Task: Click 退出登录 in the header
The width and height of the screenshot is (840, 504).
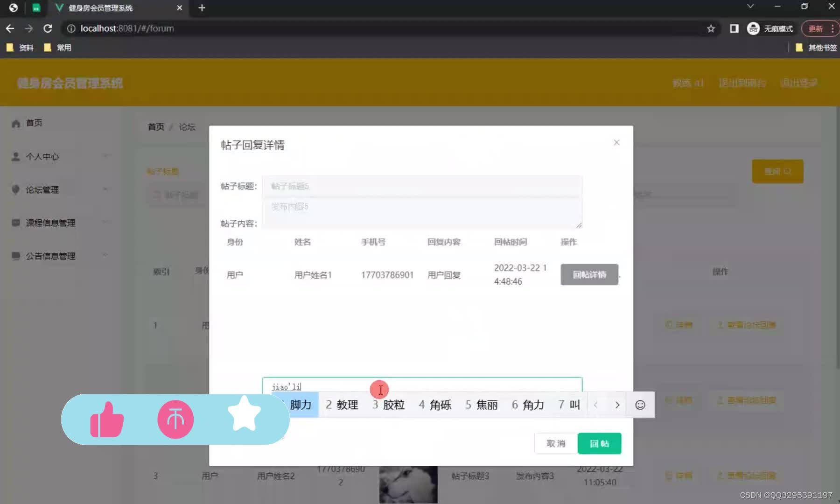Action: click(799, 83)
